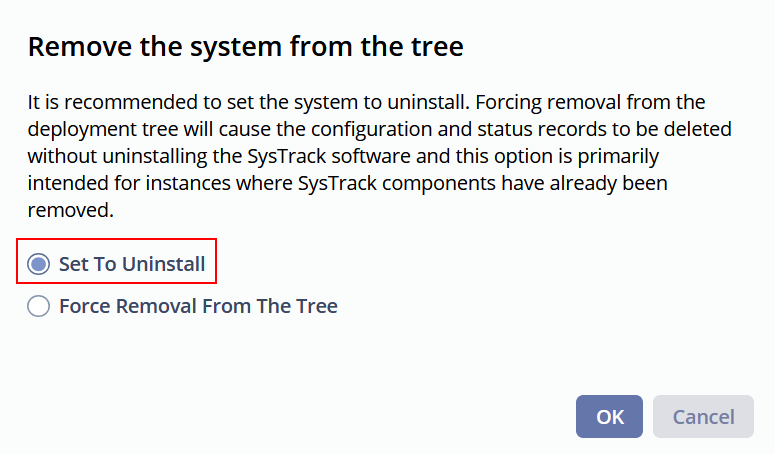Click the "Remove the system from the tree" heading
Image resolution: width=775 pixels, height=454 pixels.
tap(246, 46)
